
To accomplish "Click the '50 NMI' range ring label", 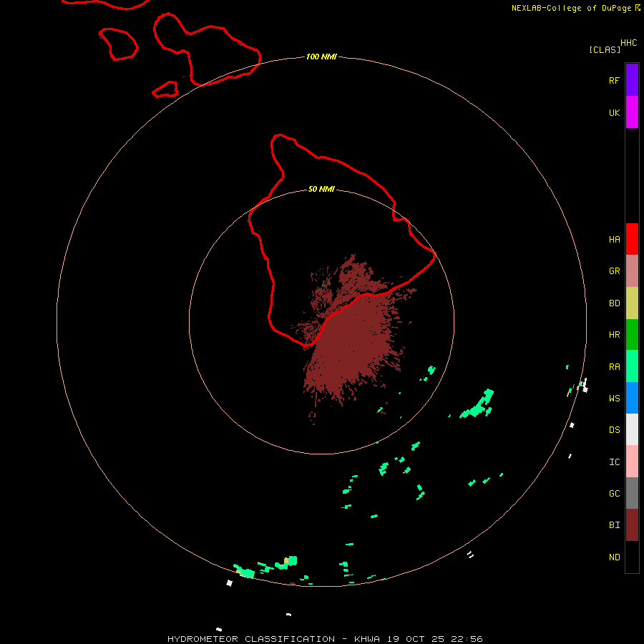I will (321, 189).
